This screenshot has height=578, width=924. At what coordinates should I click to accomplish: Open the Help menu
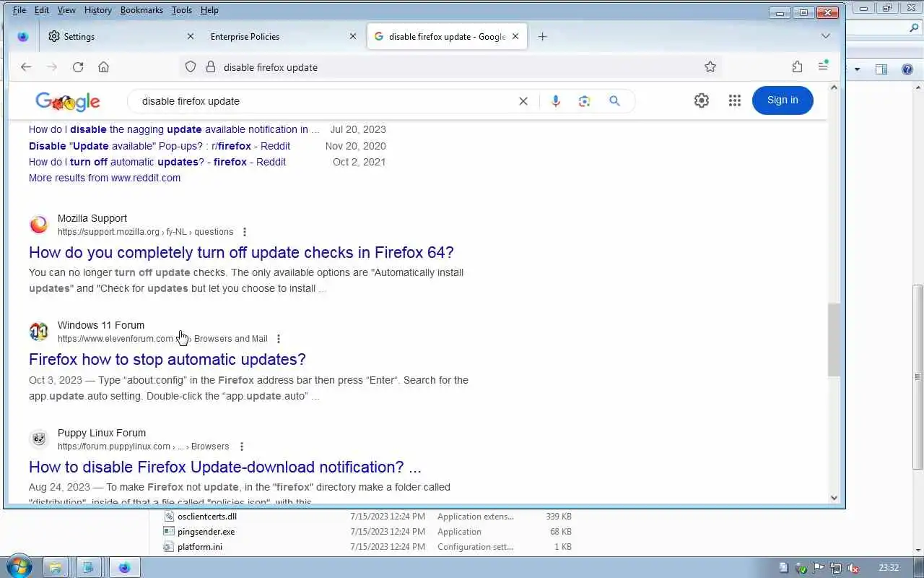(209, 10)
